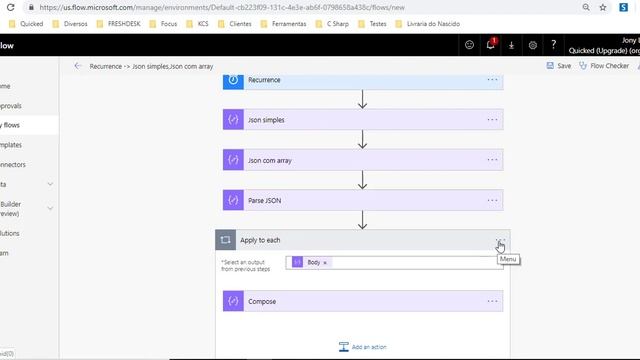Screen dimensions: 640x360
Task: Open the Json simples ellipsis menu
Action: pos(492,120)
